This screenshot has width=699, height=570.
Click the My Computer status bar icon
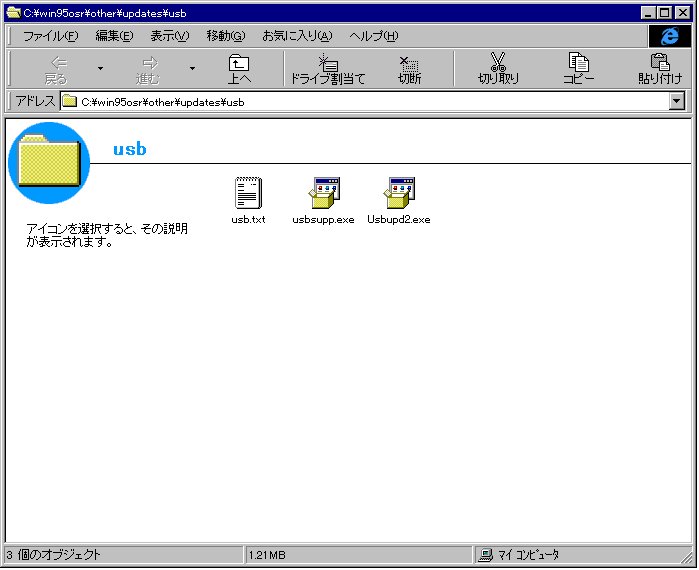(x=485, y=554)
